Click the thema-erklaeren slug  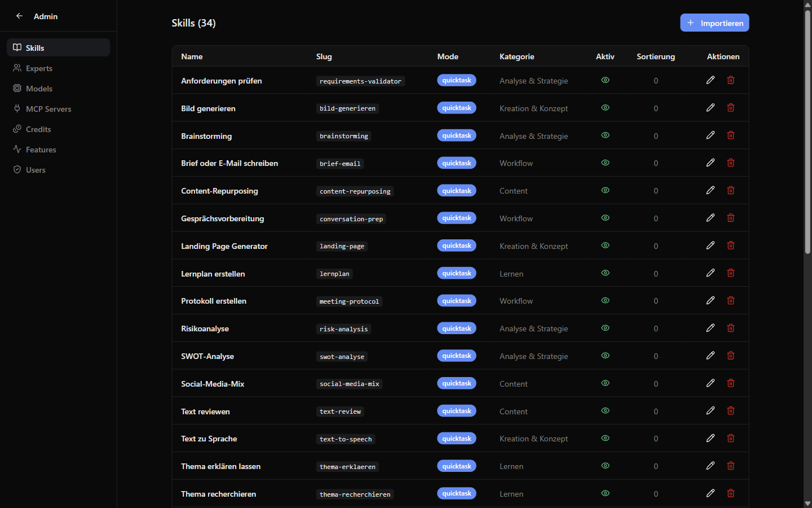(347, 467)
